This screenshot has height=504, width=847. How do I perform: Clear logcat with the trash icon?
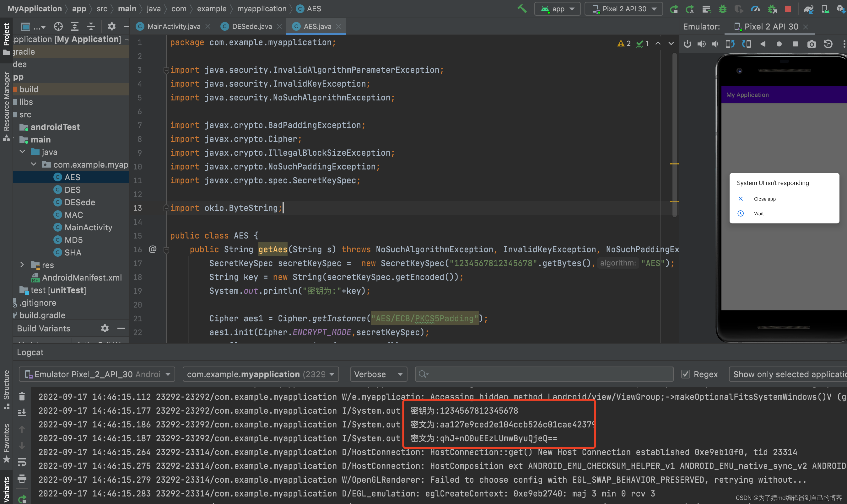tap(22, 396)
